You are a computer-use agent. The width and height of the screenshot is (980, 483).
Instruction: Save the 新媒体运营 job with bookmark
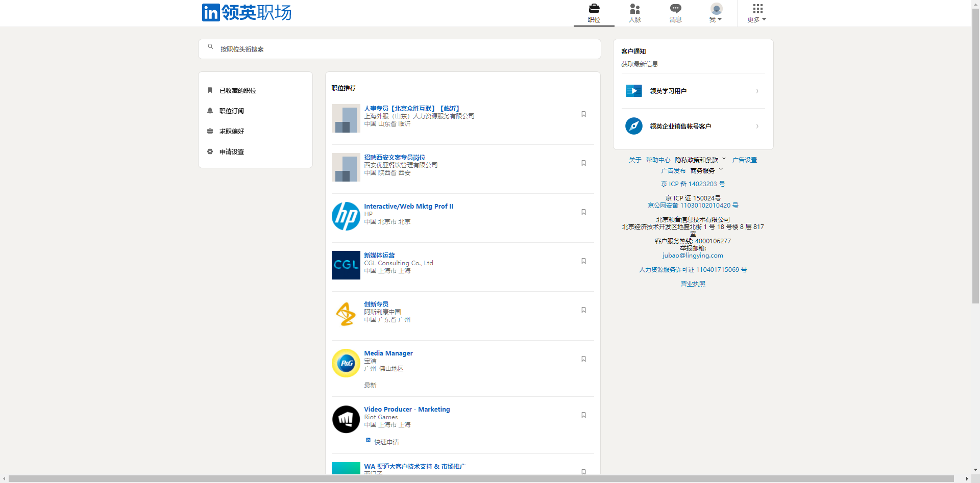583,261
